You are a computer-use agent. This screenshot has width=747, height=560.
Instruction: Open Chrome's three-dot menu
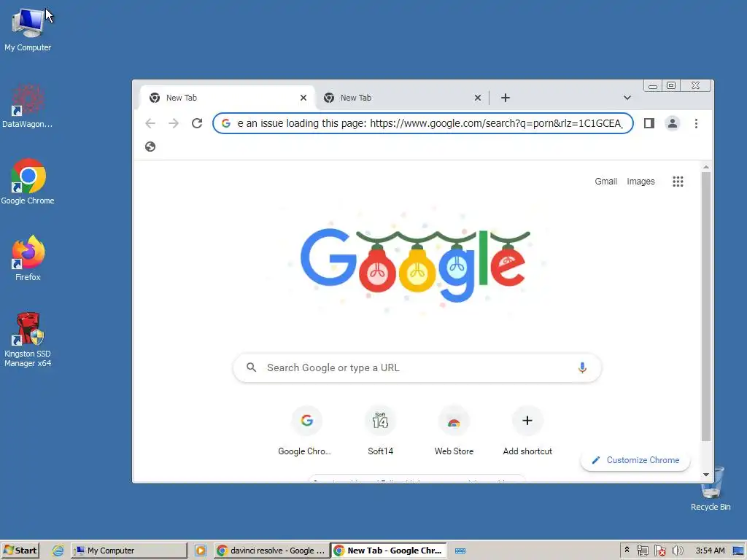696,123
